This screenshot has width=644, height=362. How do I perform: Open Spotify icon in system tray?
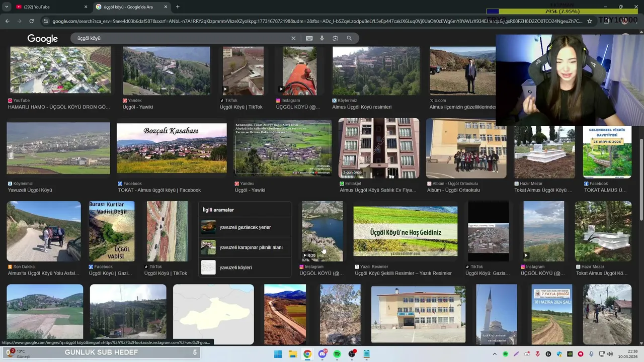tap(506, 354)
